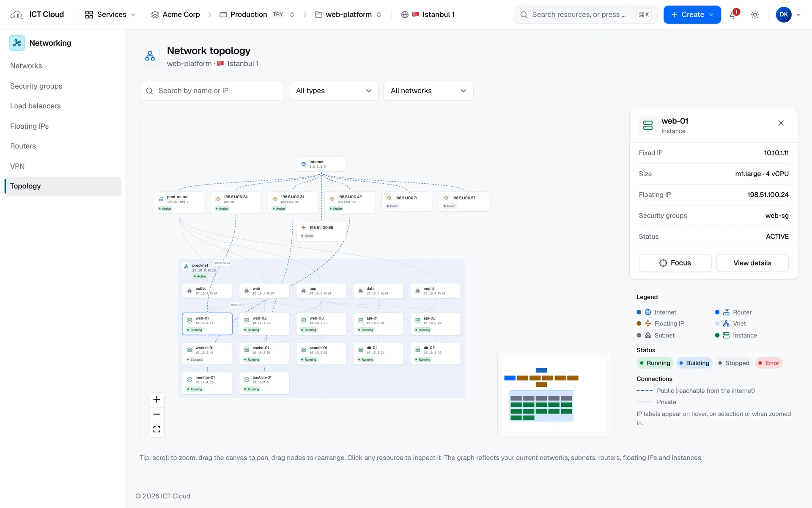Open the DK user account menu
Viewport: 812px width, 508px height.
click(788, 14)
